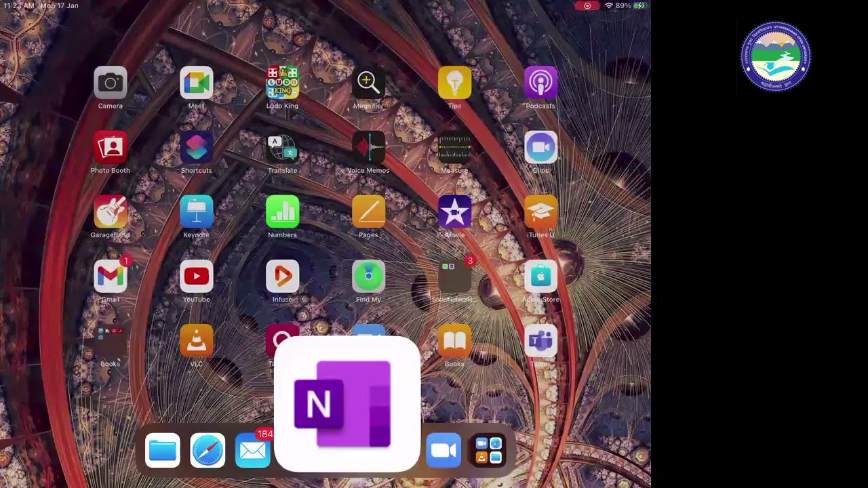The height and width of the screenshot is (488, 868).
Task: Launch Google Meet app
Action: (x=197, y=83)
